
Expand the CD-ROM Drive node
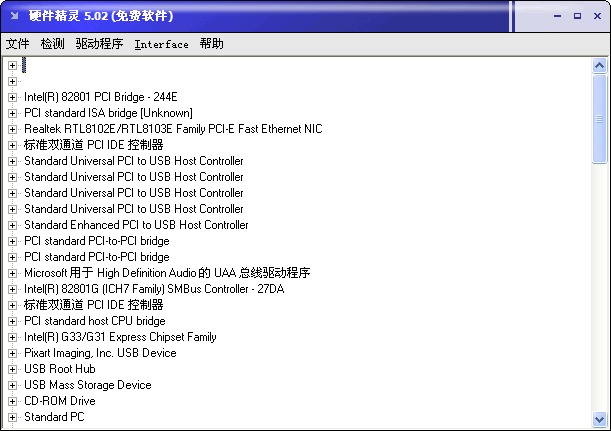(13, 401)
